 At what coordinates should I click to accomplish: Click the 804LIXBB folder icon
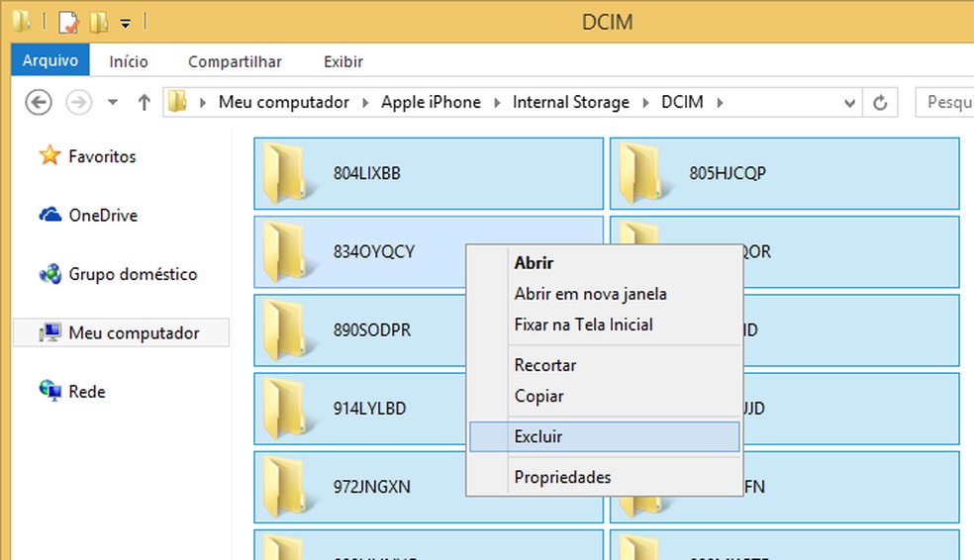285,172
